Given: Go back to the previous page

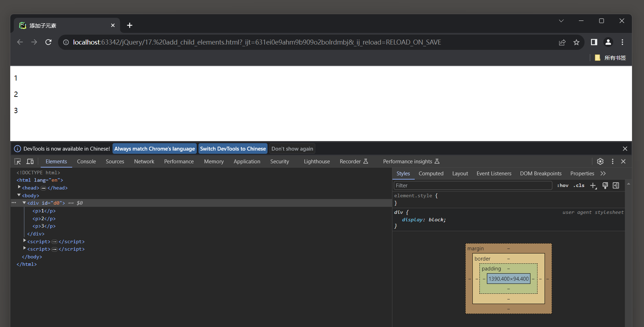Looking at the screenshot, I should coord(20,42).
